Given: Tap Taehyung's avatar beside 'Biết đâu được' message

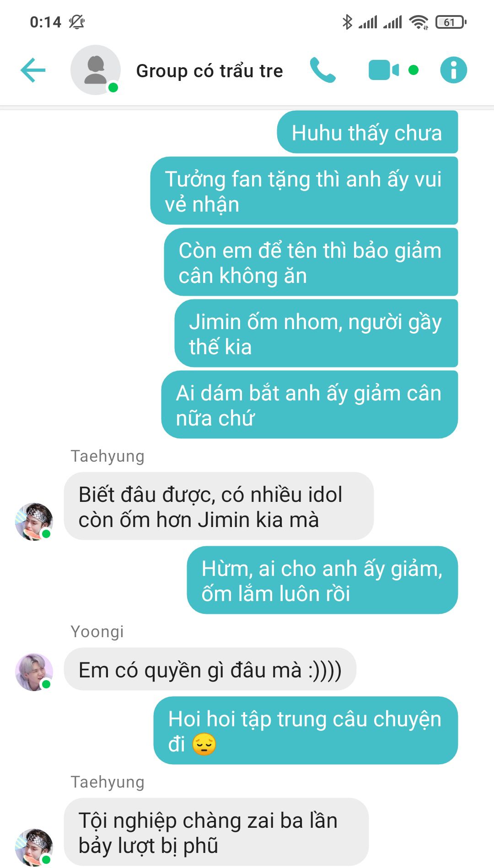Looking at the screenshot, I should (x=34, y=522).
